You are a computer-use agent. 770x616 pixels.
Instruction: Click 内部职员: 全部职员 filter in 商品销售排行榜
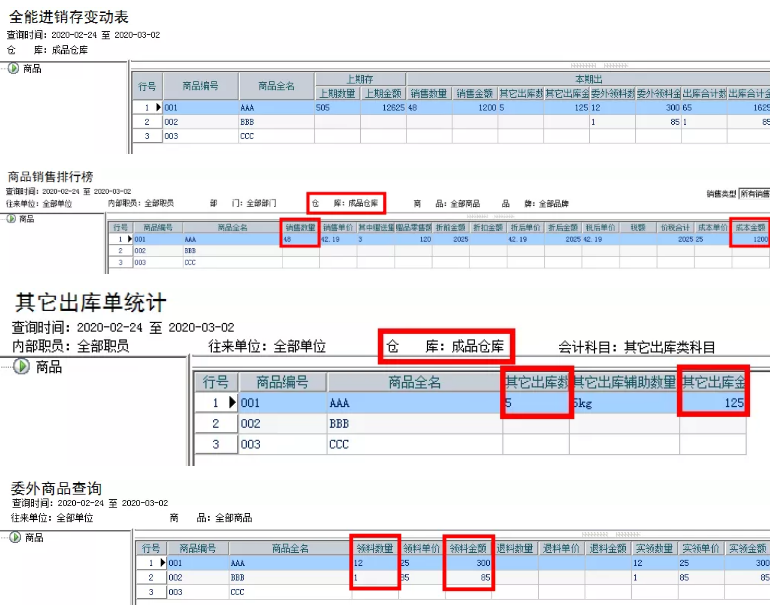[141, 203]
